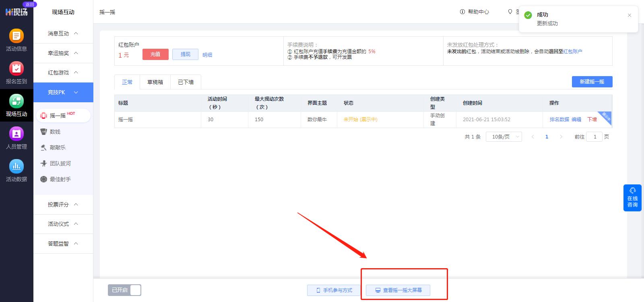Open 排名数据 for the 摇一摇 row
The image size is (644, 302).
(559, 120)
